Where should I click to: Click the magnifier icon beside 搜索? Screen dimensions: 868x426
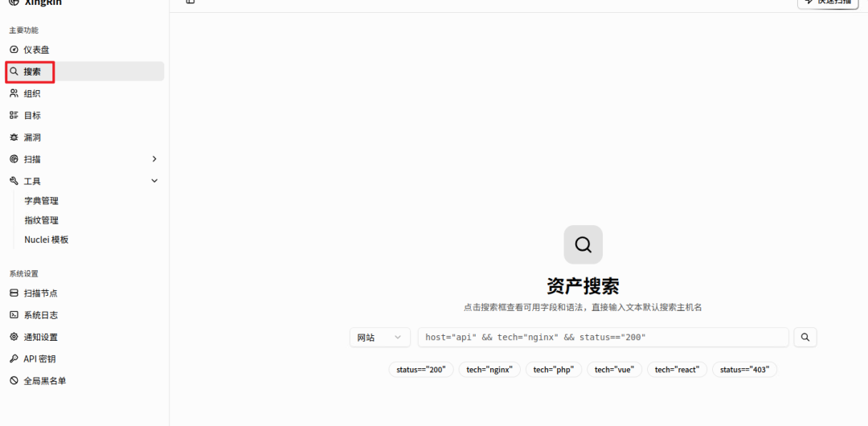(14, 72)
